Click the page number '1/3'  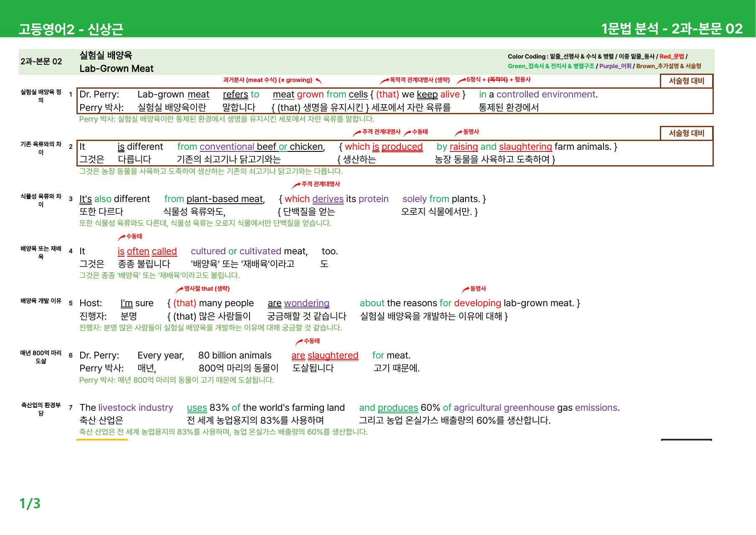pyautogui.click(x=30, y=504)
